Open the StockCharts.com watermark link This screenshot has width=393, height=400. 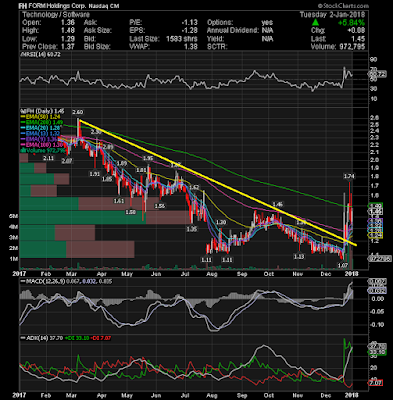pyautogui.click(x=343, y=6)
